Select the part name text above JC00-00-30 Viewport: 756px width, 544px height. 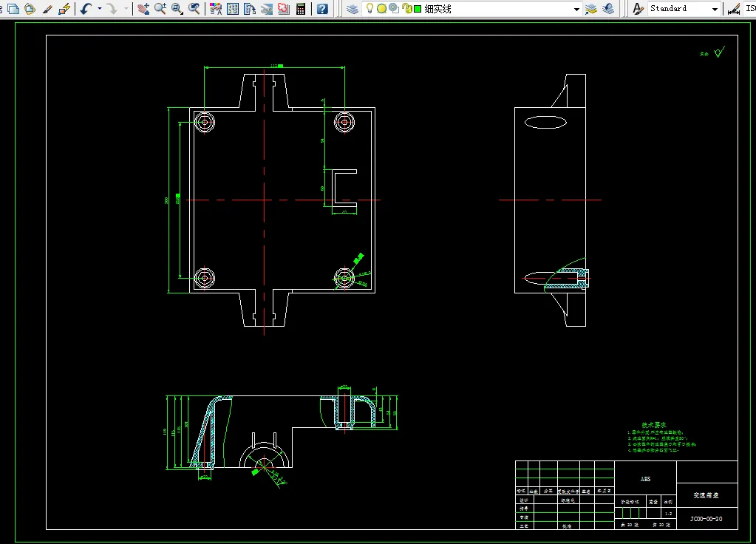706,495
